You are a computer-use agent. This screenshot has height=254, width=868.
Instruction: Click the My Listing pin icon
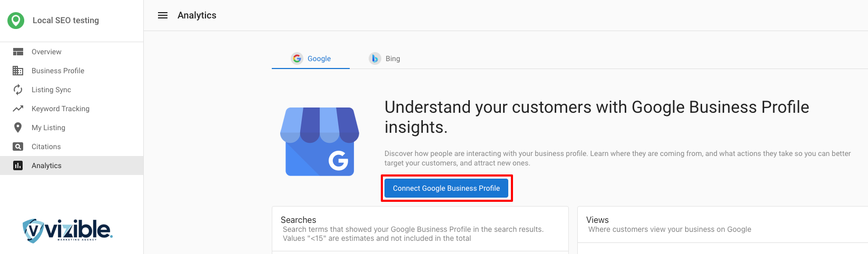[18, 128]
